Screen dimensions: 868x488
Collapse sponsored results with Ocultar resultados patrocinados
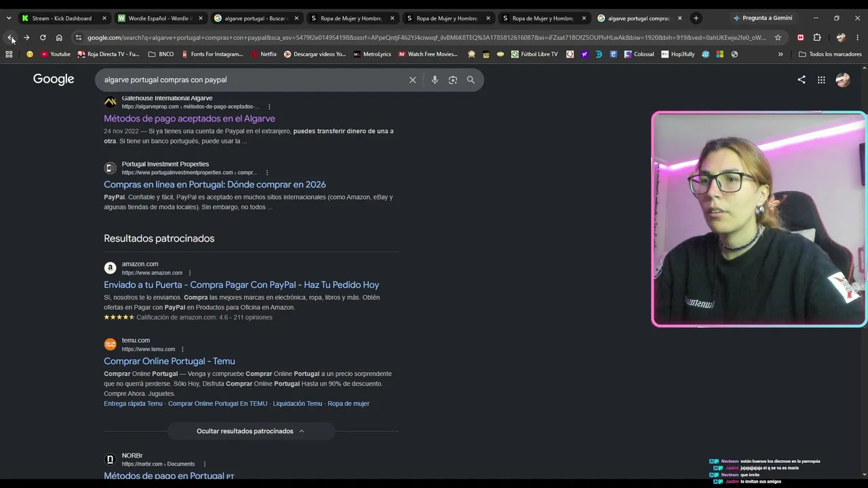(251, 431)
